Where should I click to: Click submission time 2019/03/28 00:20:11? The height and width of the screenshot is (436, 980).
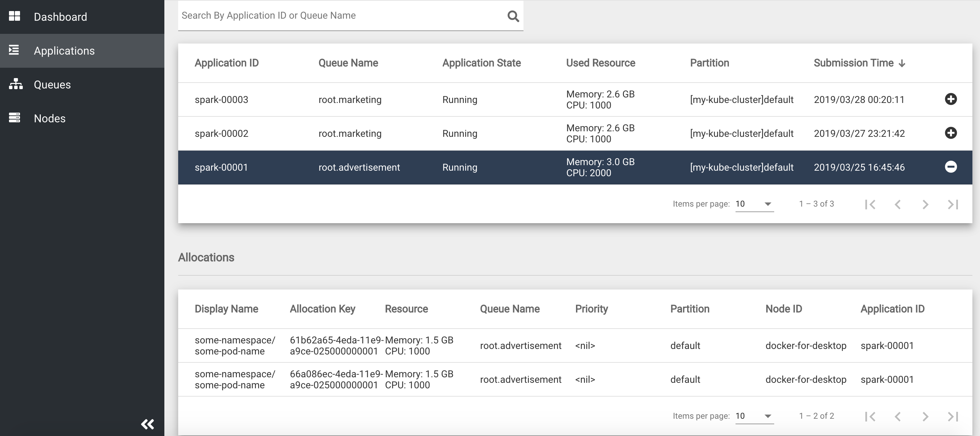pos(859,100)
